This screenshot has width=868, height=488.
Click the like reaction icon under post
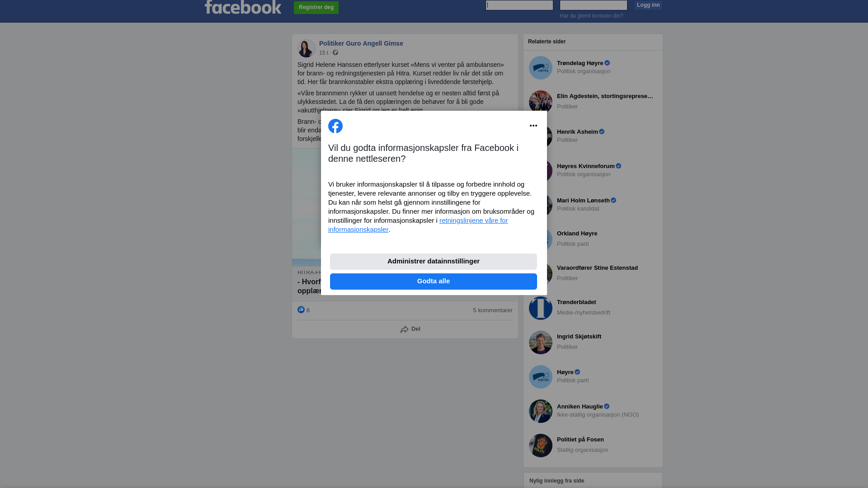tap(301, 310)
